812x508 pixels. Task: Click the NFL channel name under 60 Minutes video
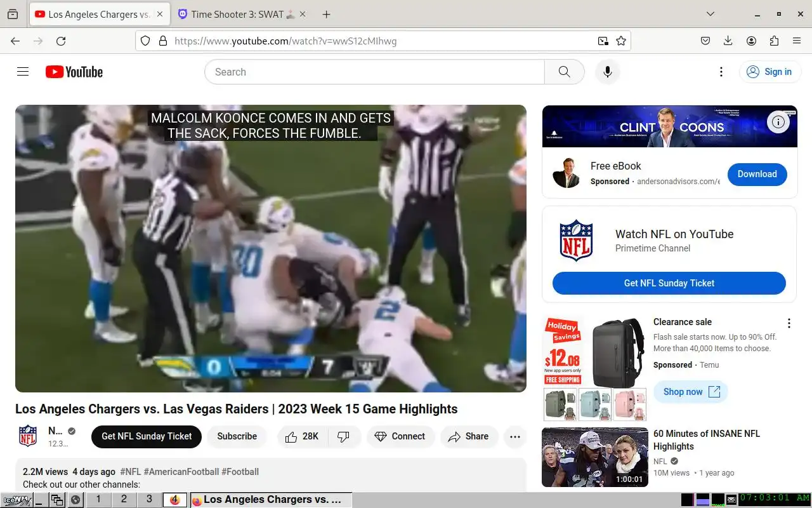point(660,462)
